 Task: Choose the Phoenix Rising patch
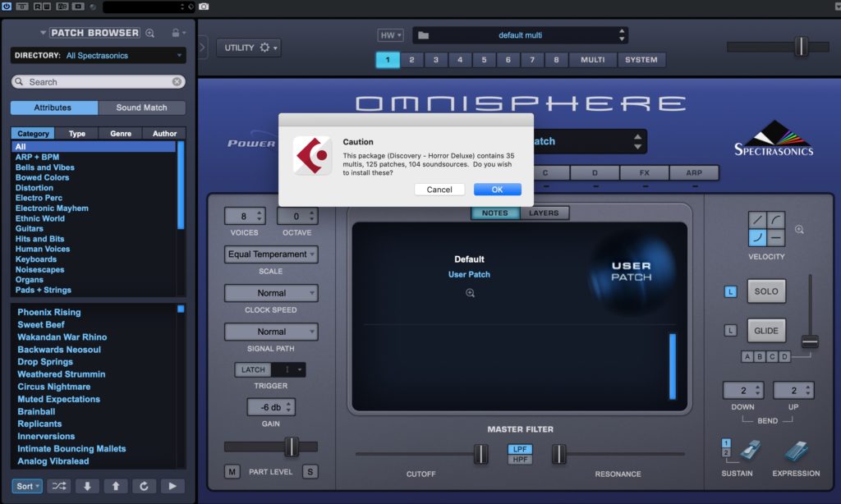[x=48, y=312]
